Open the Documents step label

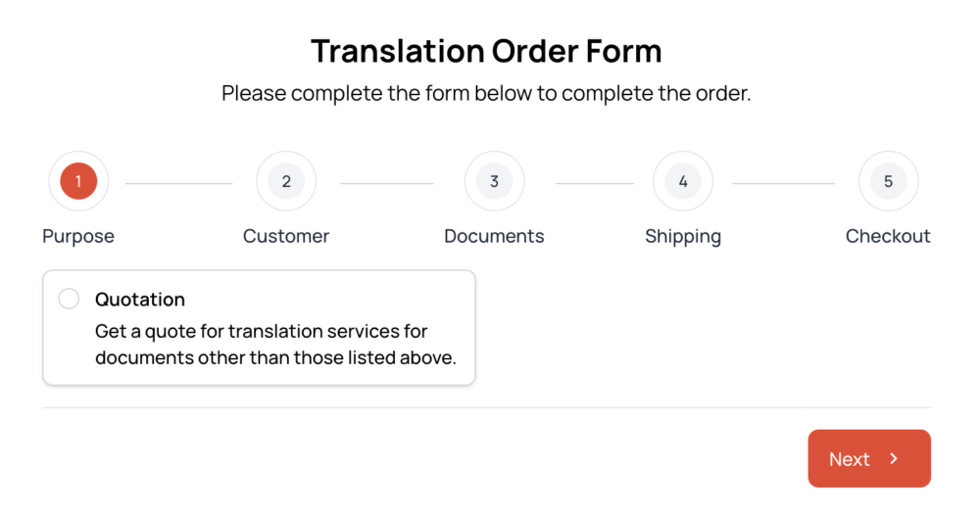(x=494, y=236)
